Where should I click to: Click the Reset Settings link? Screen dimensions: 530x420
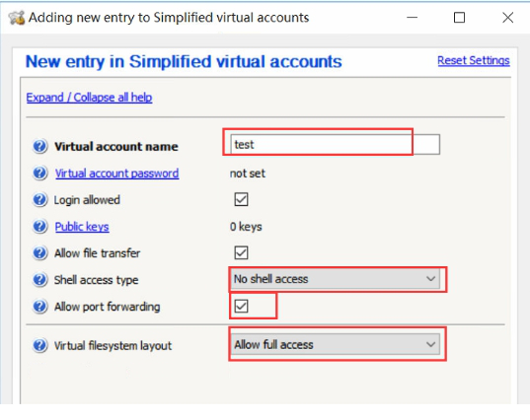(x=474, y=60)
